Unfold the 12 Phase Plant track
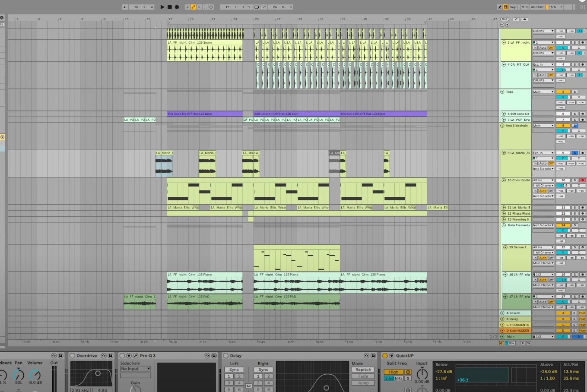 504,213
